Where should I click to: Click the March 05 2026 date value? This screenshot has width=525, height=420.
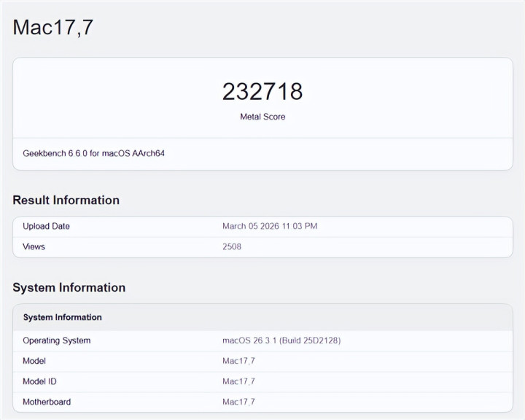(x=269, y=226)
